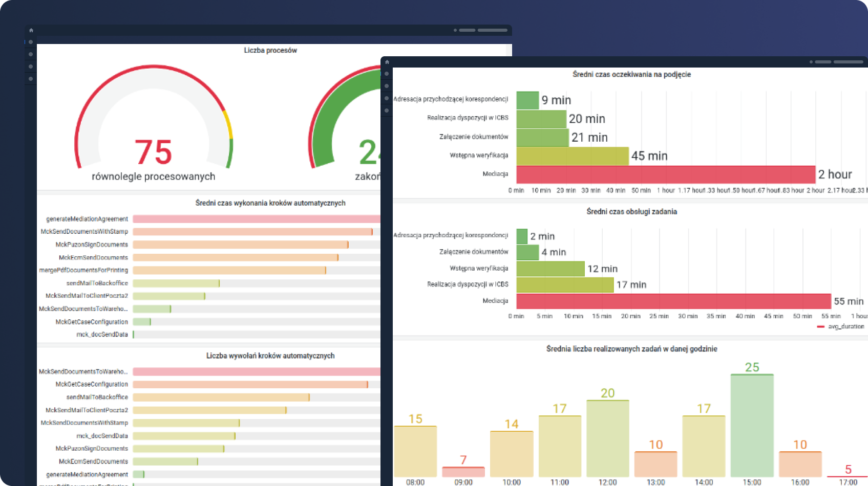The height and width of the screenshot is (486, 868).
Task: Select the 10:00 column showing 14
Action: tap(512, 454)
